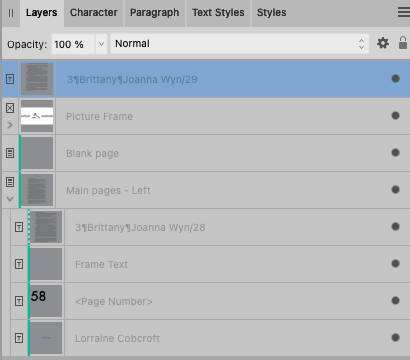Collapse the Main pages - Left layer
The image size is (410, 360).
(x=10, y=199)
